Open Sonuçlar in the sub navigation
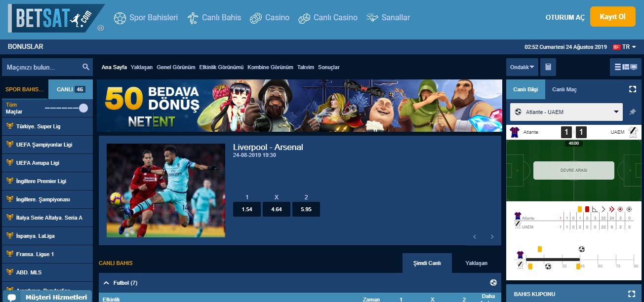 (329, 67)
